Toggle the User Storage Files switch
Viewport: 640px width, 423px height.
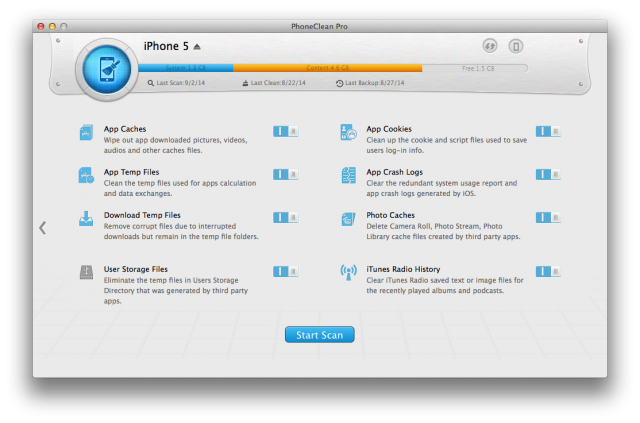coord(286,272)
